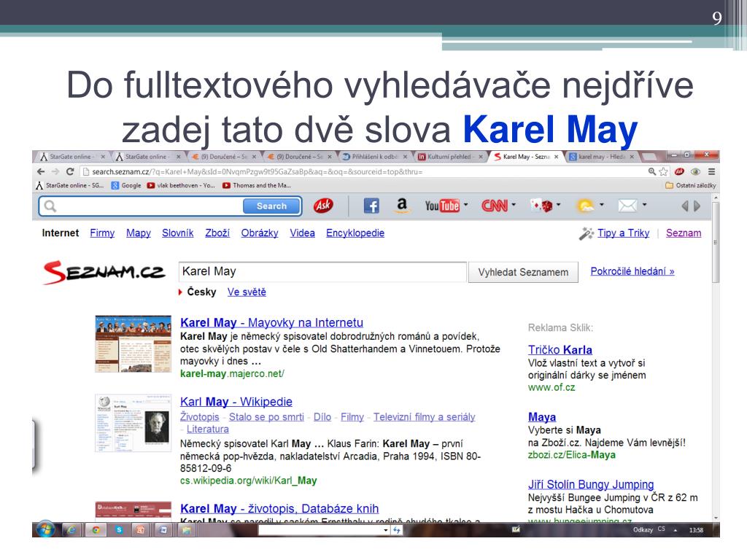
Task: Open the Ostatní záložky bookmarks folder
Action: pyautogui.click(x=690, y=185)
